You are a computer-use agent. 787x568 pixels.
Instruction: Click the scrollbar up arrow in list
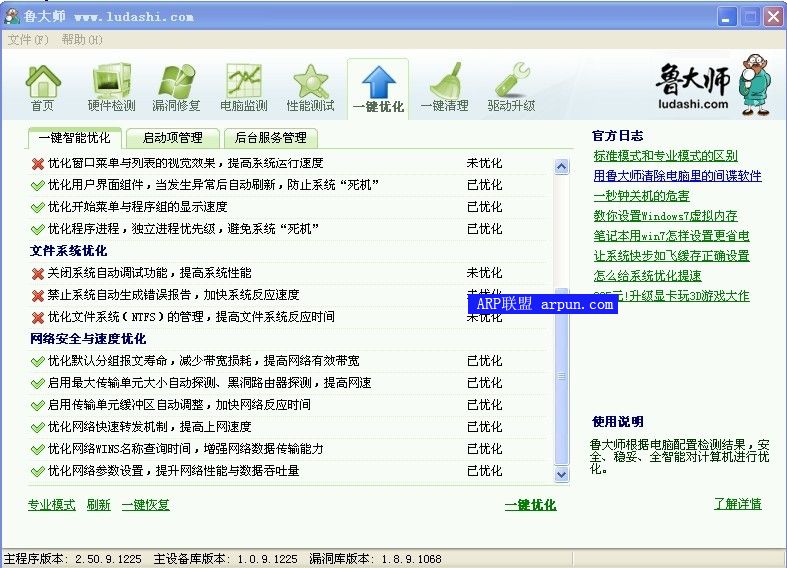tap(561, 165)
